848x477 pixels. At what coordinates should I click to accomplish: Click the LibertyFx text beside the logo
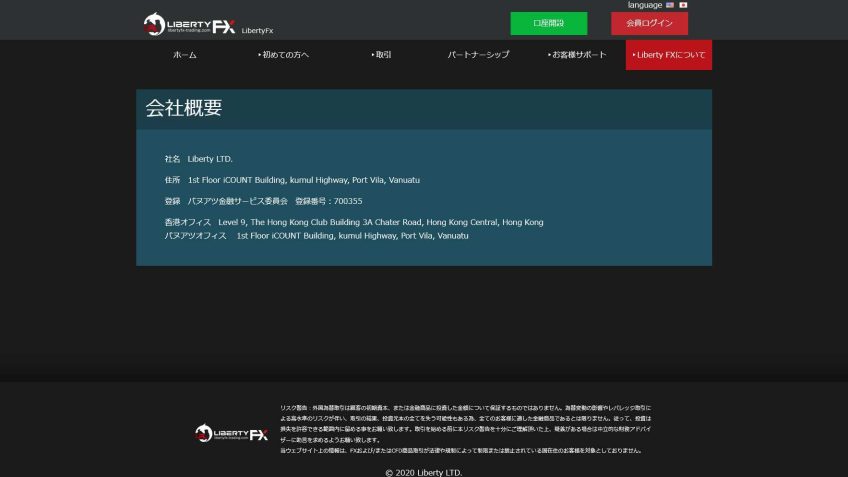point(258,31)
